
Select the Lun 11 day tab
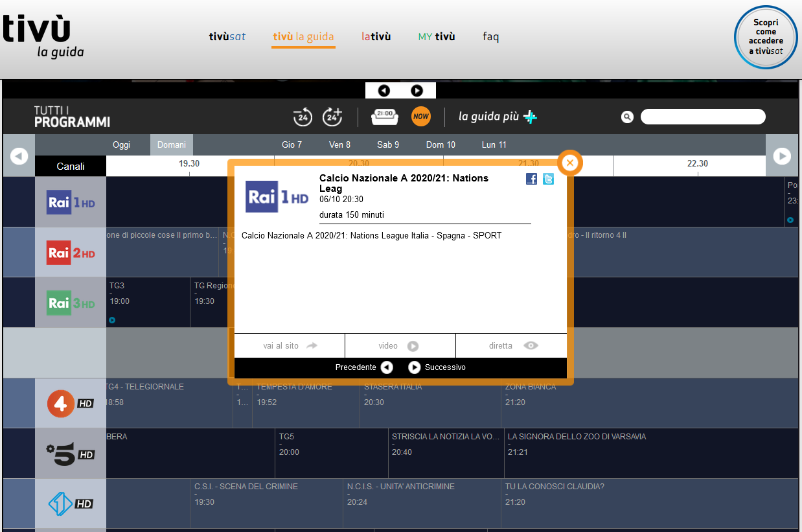(x=494, y=145)
